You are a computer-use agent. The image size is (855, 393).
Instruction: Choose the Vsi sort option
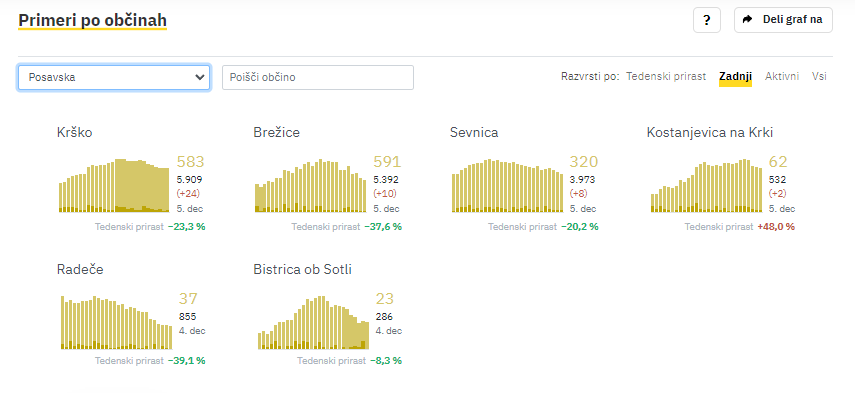(x=819, y=76)
